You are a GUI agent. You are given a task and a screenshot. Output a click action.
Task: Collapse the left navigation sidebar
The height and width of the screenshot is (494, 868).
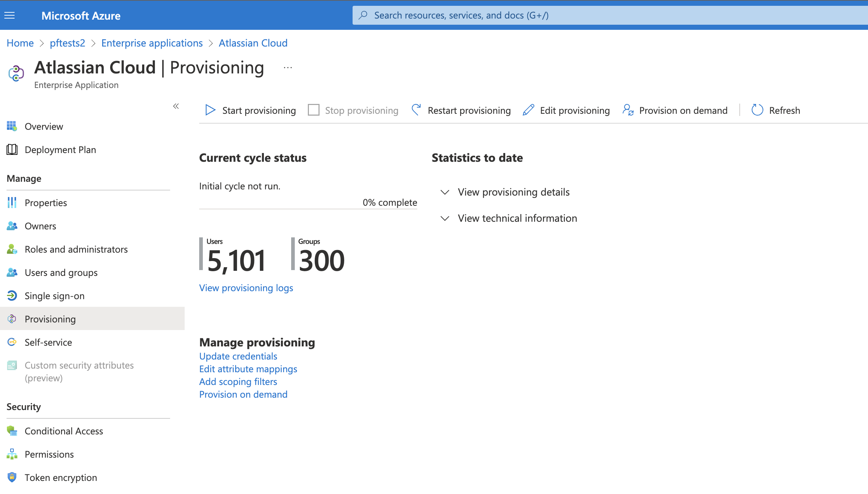[x=176, y=105]
